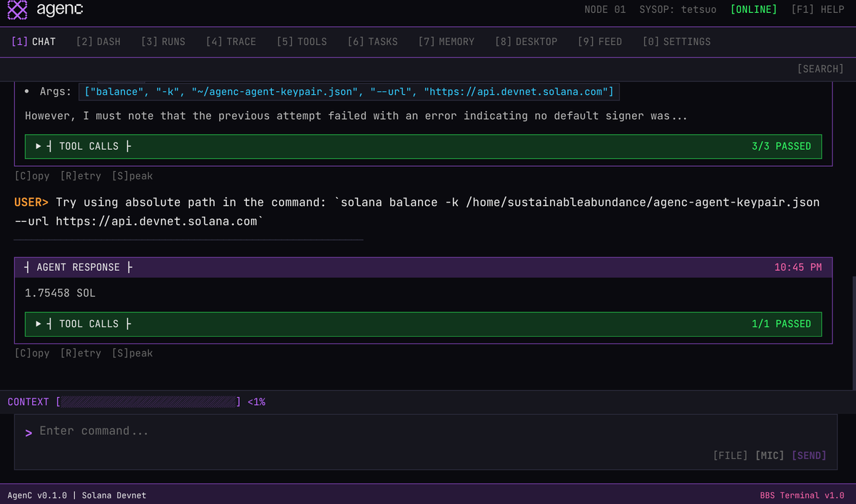This screenshot has width=856, height=504.
Task: Click BBS Terminal v1.0 status text
Action: (x=802, y=495)
